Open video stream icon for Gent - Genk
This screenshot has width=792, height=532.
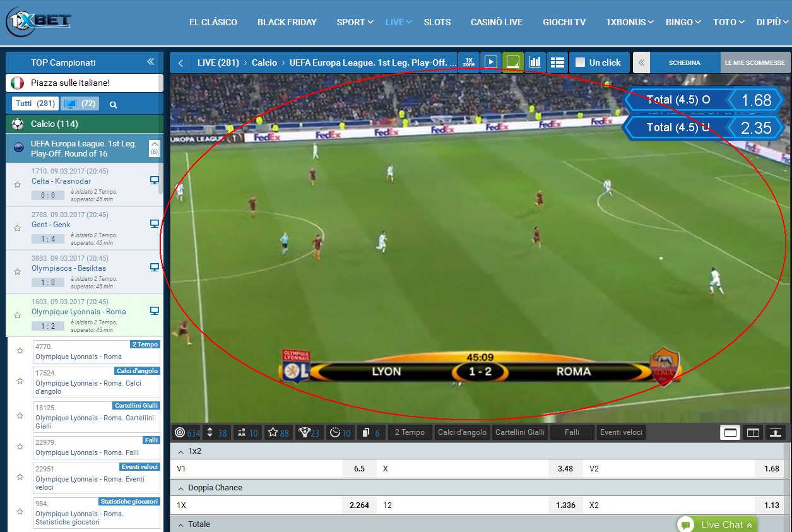[x=155, y=224]
